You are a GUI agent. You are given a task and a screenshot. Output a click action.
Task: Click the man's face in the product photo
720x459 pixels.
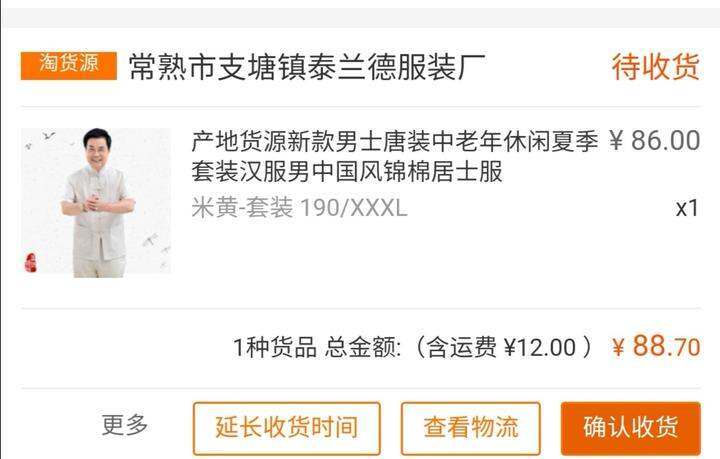(x=97, y=146)
